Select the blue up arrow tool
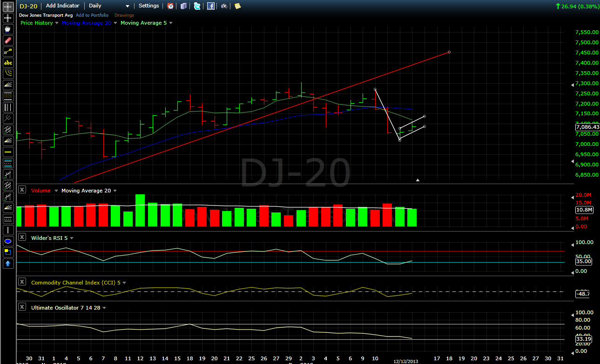Viewport: 600px width, 364px height. point(8,264)
